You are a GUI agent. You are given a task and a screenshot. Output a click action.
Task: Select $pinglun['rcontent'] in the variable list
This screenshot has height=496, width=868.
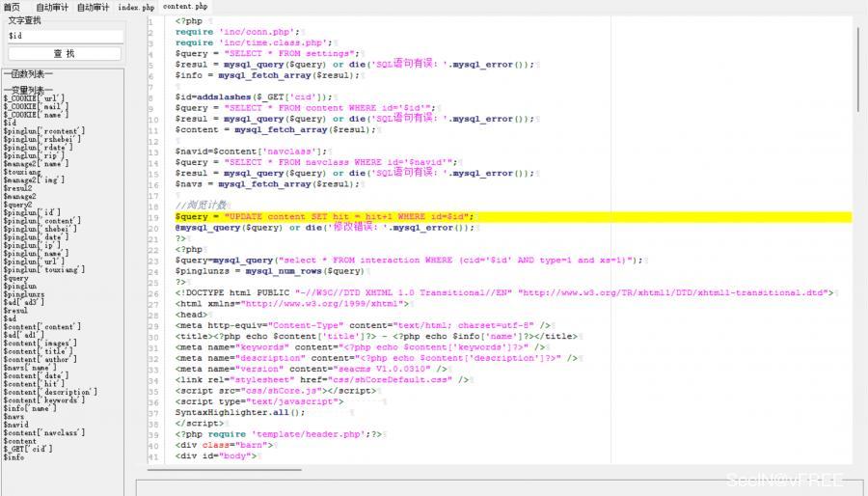[43, 130]
